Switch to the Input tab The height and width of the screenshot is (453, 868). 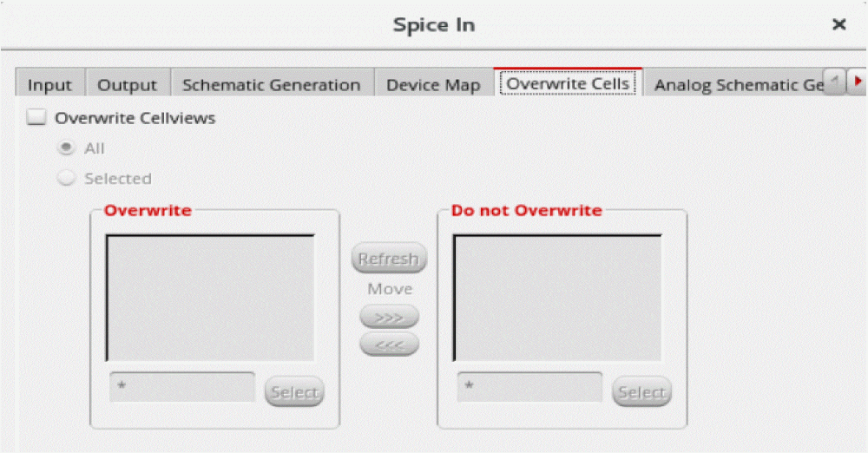(49, 85)
